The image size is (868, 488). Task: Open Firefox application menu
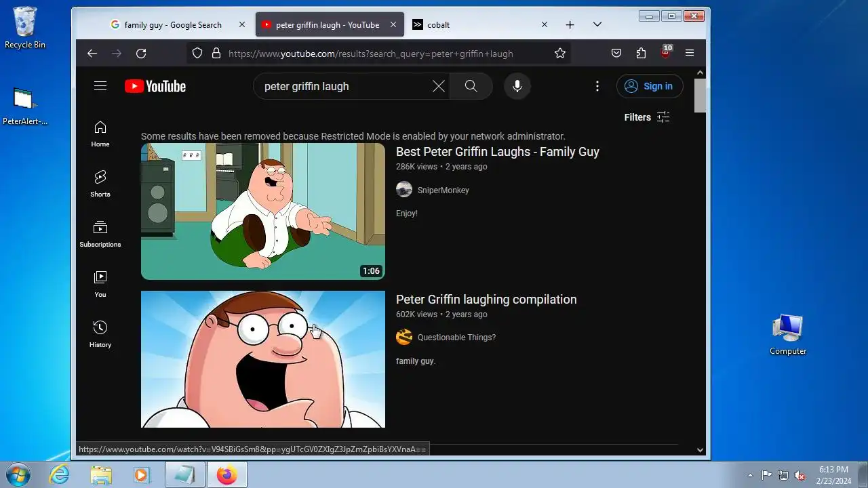pos(690,53)
